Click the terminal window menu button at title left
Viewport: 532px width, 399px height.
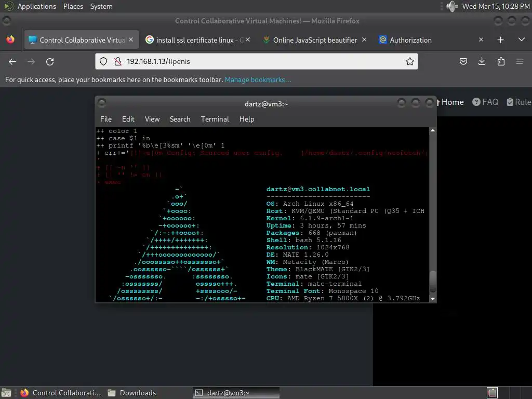tap(102, 102)
